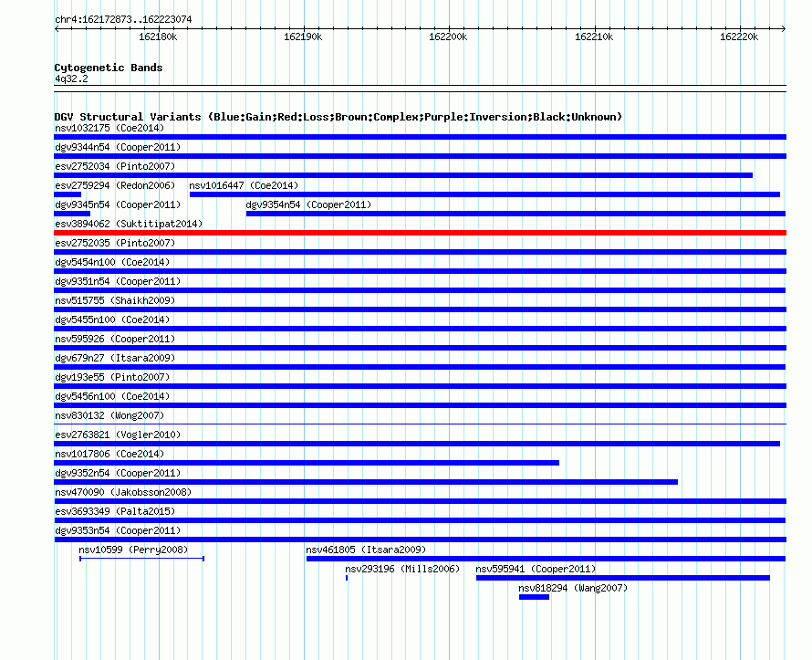Select dgv9345n54 (Cooper2011) variant
The height and width of the screenshot is (660, 812).
72,214
